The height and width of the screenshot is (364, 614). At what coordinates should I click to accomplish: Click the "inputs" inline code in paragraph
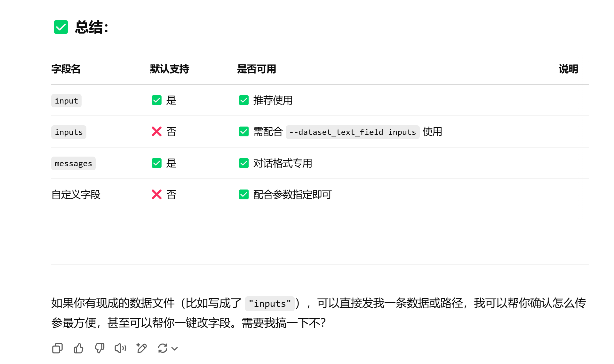pos(270,303)
